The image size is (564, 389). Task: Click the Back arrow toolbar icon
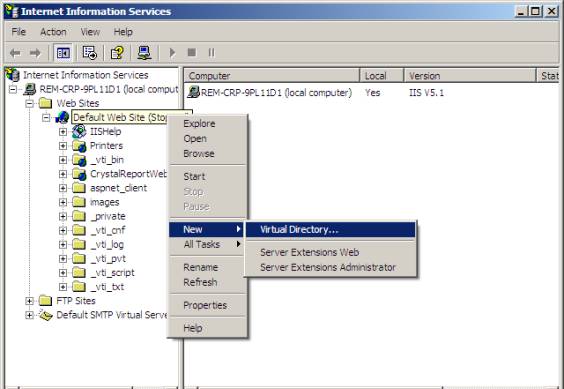15,53
